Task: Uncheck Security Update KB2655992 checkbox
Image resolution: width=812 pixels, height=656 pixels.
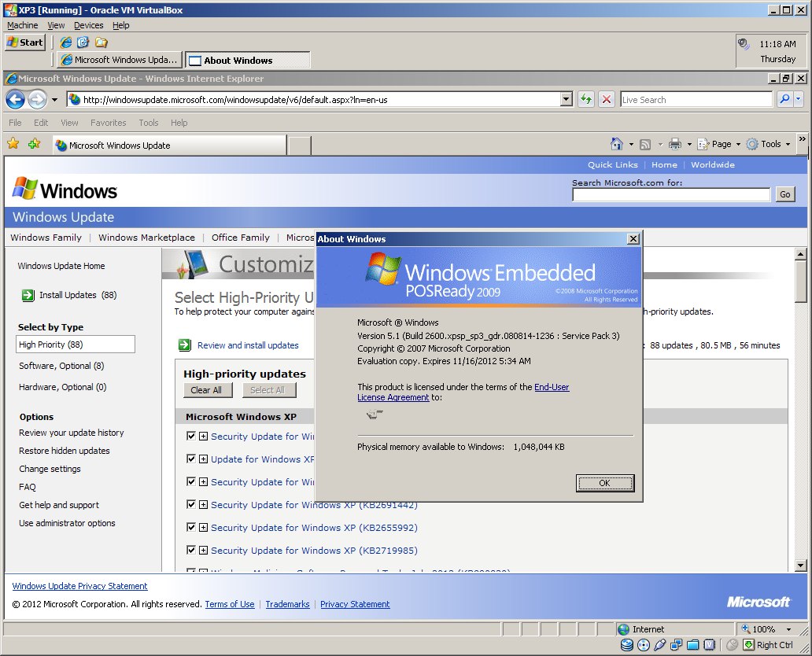Action: (191, 527)
